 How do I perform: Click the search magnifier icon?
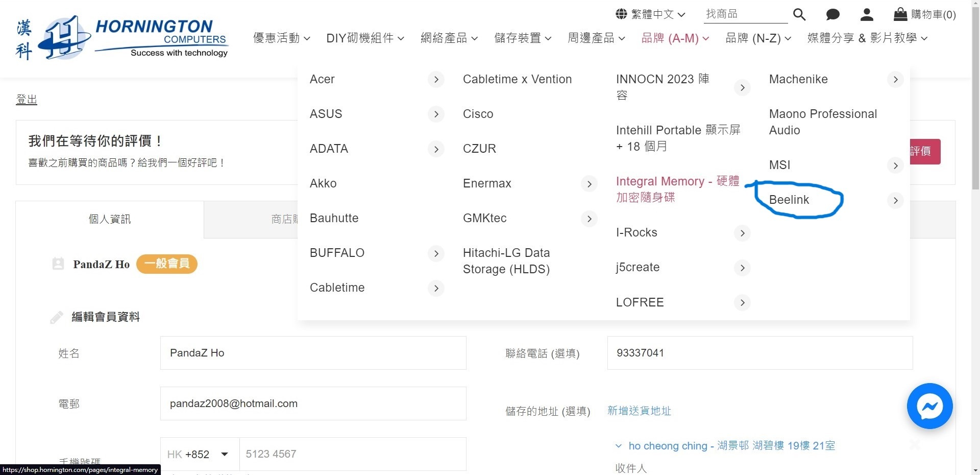[799, 14]
